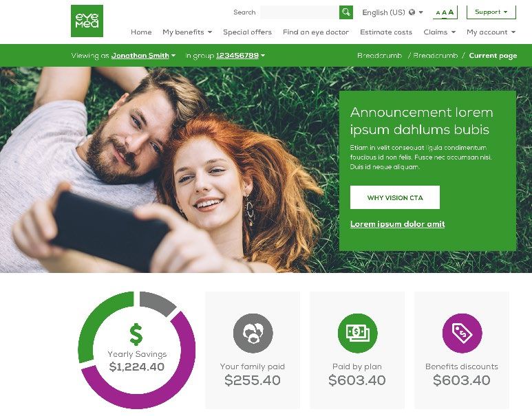Click the purple benefits discounts tag icon

(462, 333)
